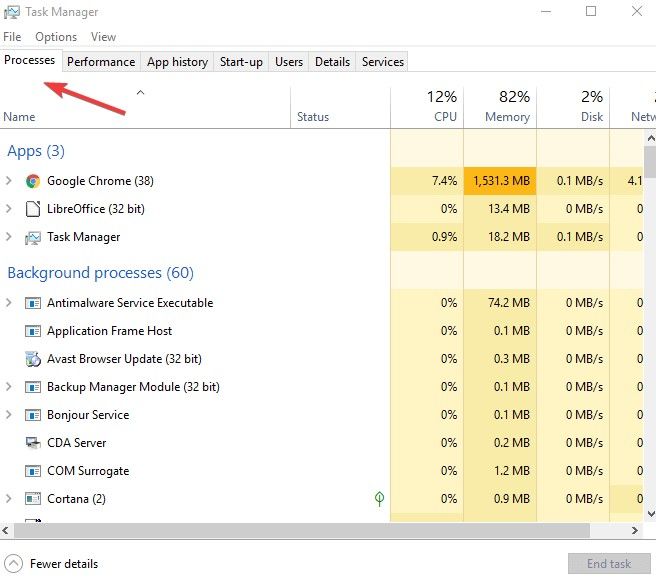Switch to the Performance tab

101,62
